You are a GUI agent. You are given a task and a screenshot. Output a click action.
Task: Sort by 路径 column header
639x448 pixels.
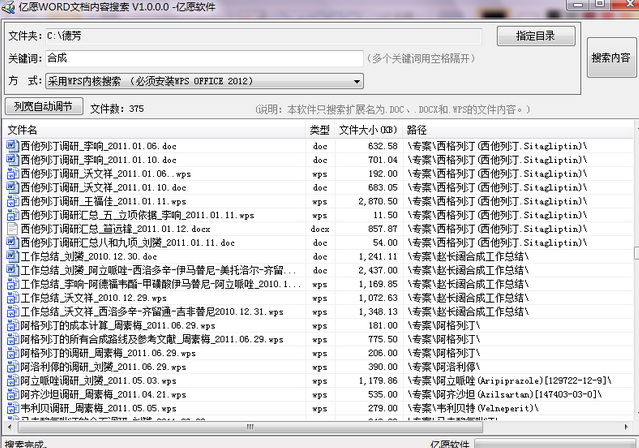518,130
